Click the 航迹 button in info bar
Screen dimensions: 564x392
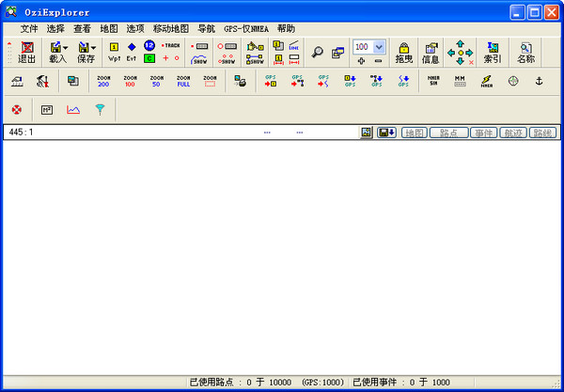pyautogui.click(x=512, y=133)
